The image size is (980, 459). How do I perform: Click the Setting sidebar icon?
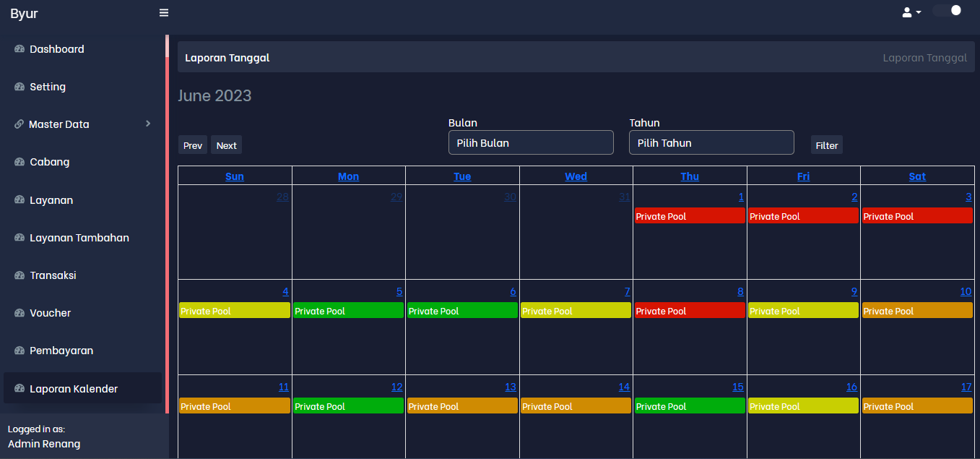(19, 87)
